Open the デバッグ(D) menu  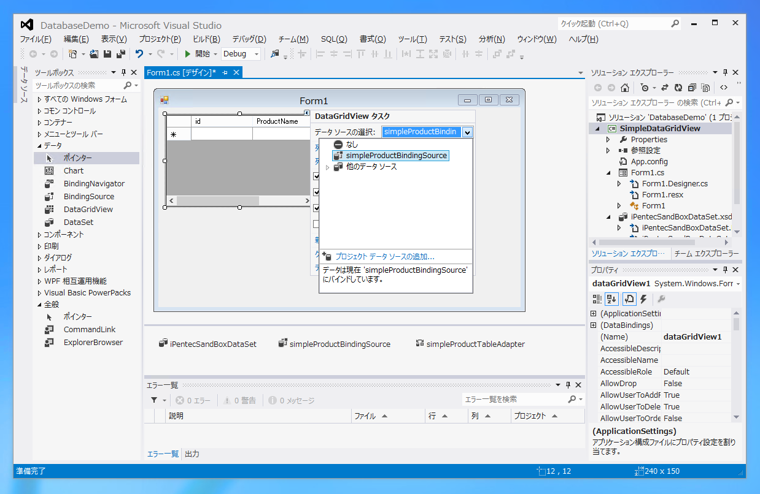tap(249, 39)
